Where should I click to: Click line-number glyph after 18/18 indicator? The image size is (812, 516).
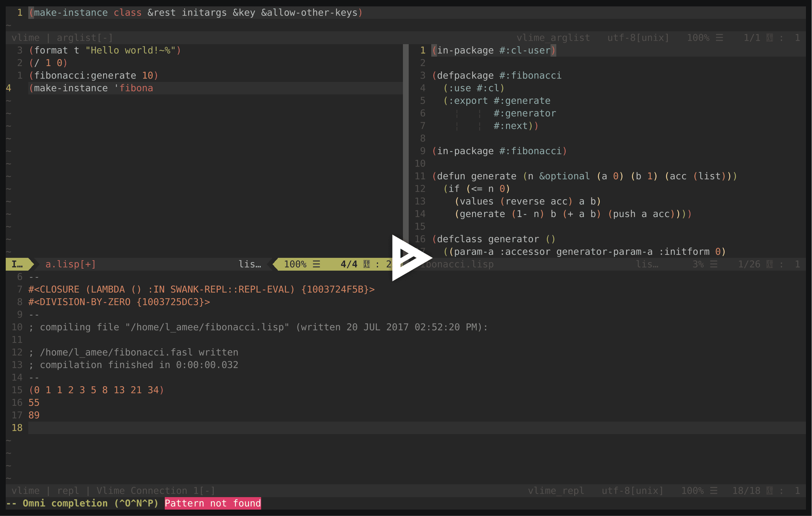click(x=770, y=491)
